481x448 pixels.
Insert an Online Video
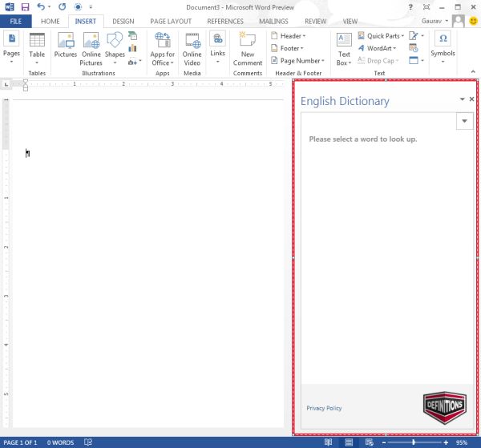click(192, 49)
